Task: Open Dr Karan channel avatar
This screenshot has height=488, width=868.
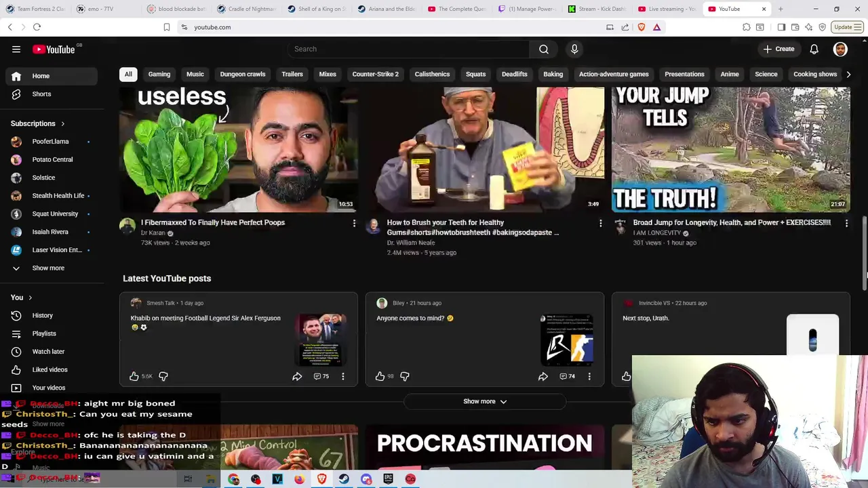Action: click(127, 226)
